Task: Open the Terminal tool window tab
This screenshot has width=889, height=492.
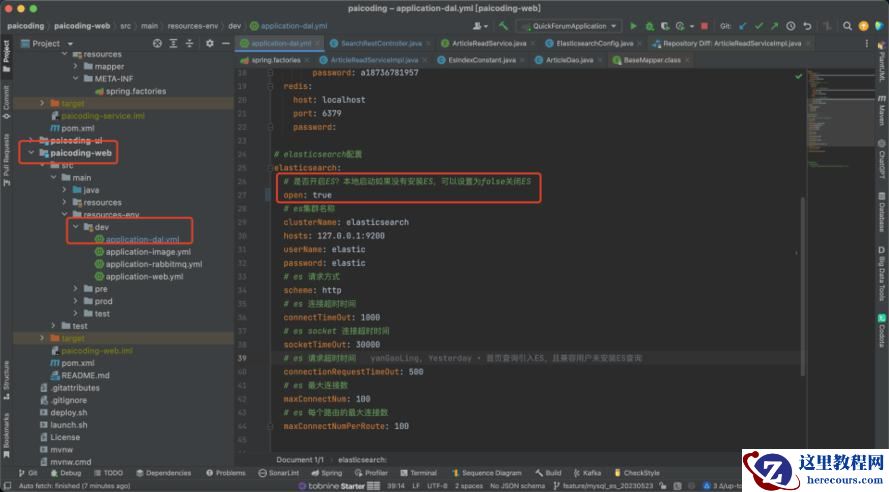Action: click(419, 473)
